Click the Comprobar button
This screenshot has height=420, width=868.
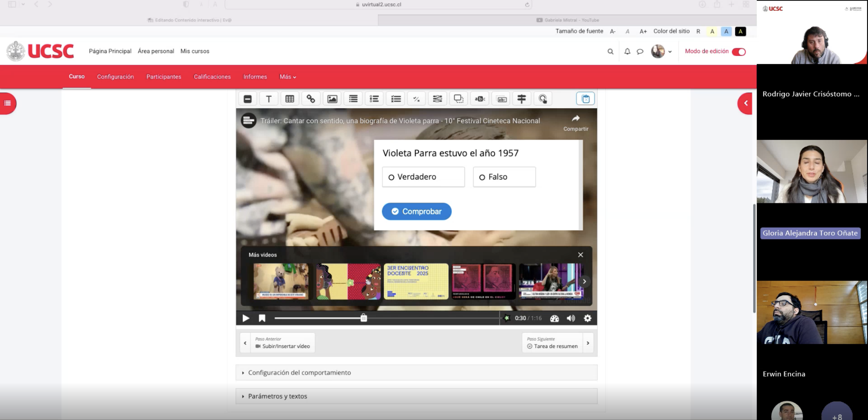point(417,211)
